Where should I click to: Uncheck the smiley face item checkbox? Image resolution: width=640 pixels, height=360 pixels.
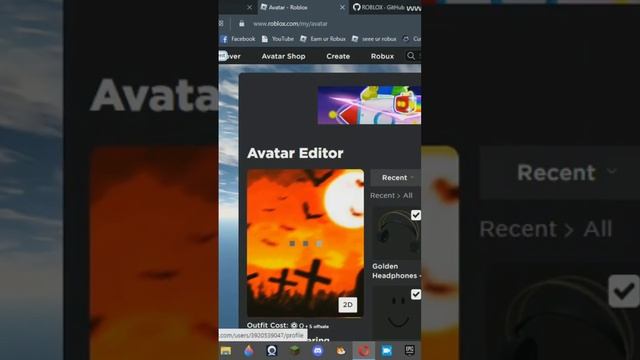click(416, 294)
